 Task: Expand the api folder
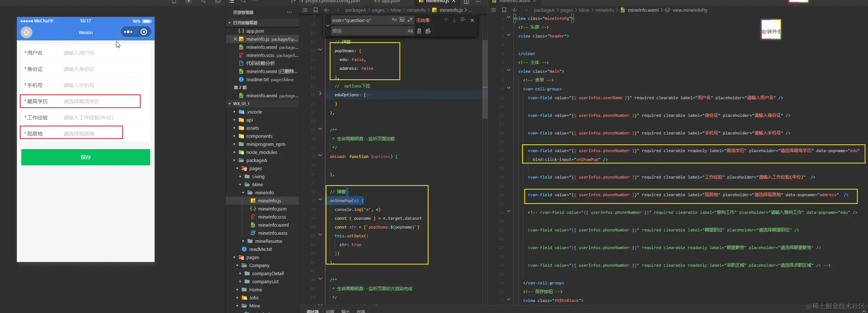pos(234,120)
